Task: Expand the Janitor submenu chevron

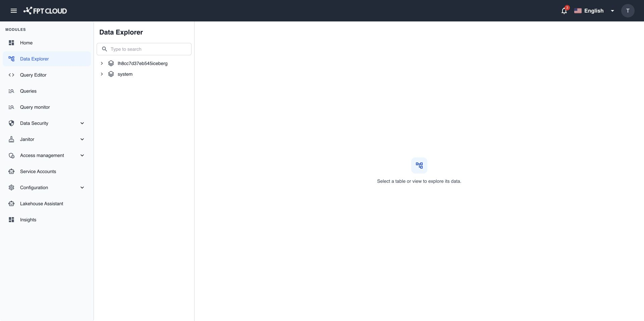Action: [x=82, y=139]
